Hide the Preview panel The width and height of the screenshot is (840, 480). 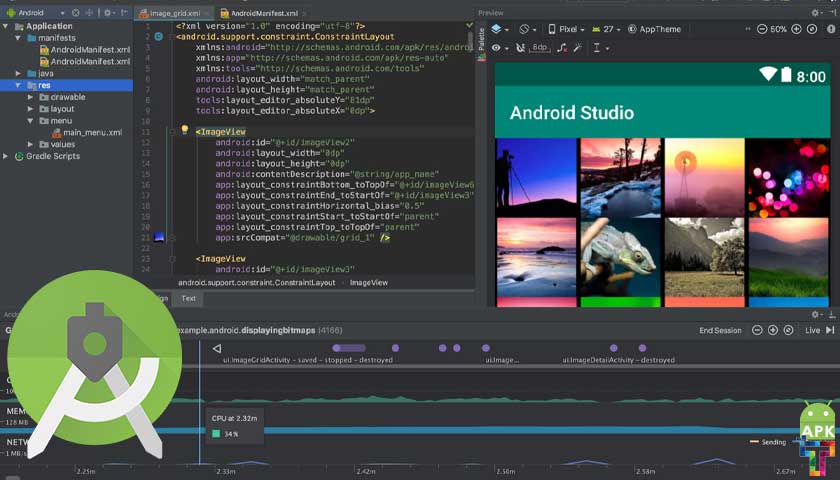832,12
